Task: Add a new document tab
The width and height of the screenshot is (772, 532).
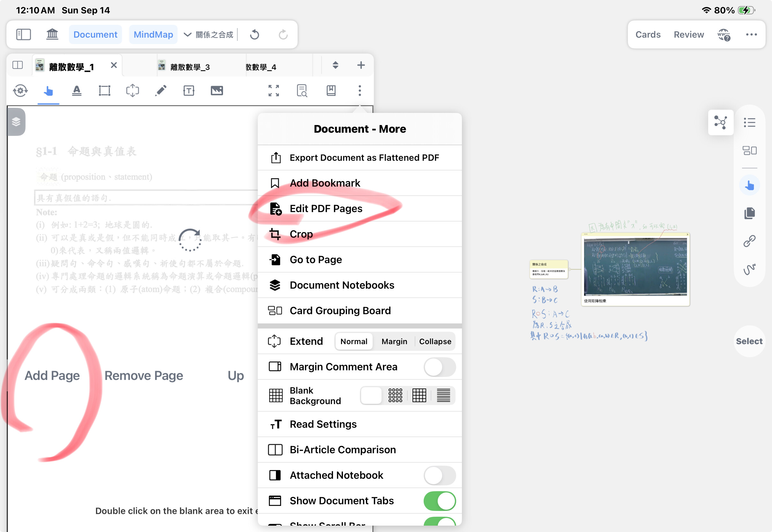Action: tap(361, 65)
